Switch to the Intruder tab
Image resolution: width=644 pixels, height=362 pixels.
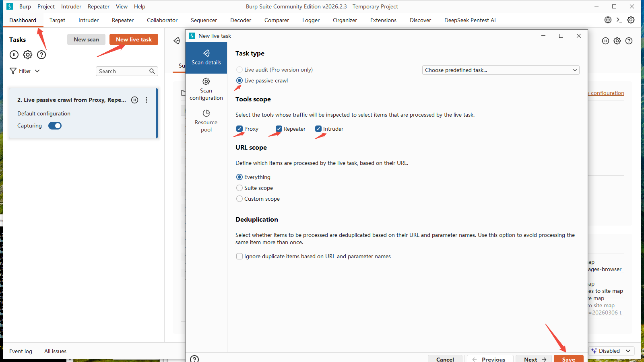pyautogui.click(x=89, y=20)
